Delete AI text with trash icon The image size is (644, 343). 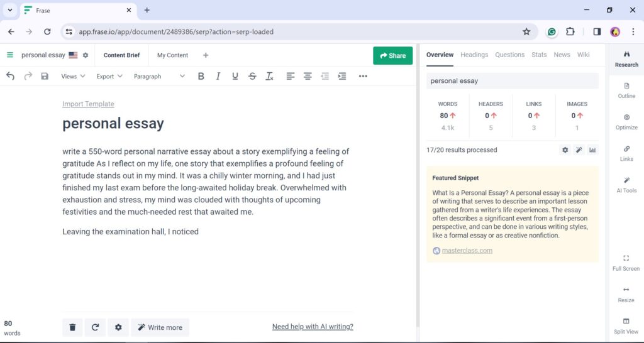(x=73, y=327)
